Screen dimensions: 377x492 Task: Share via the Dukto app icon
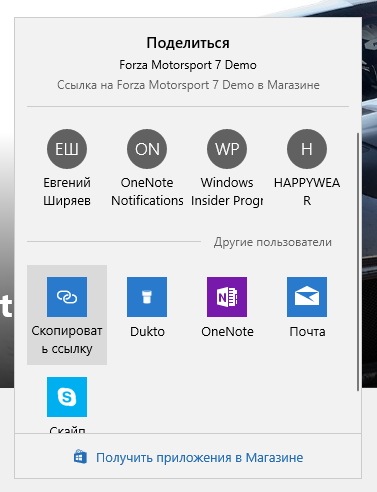(147, 297)
